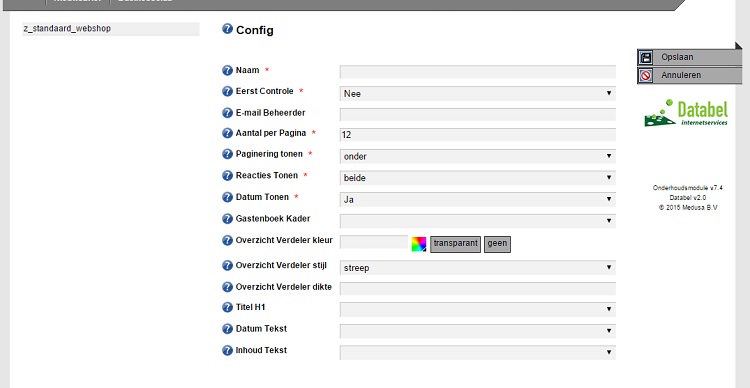
Task: Select z_standaard_webshop in the sidebar
Action: point(110,29)
